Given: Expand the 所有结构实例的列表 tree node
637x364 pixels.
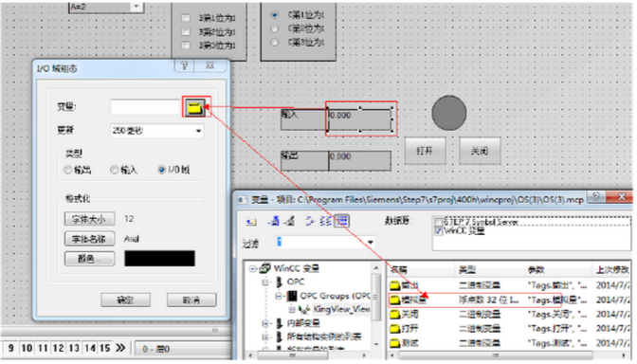Looking at the screenshot, I should 265,337.
